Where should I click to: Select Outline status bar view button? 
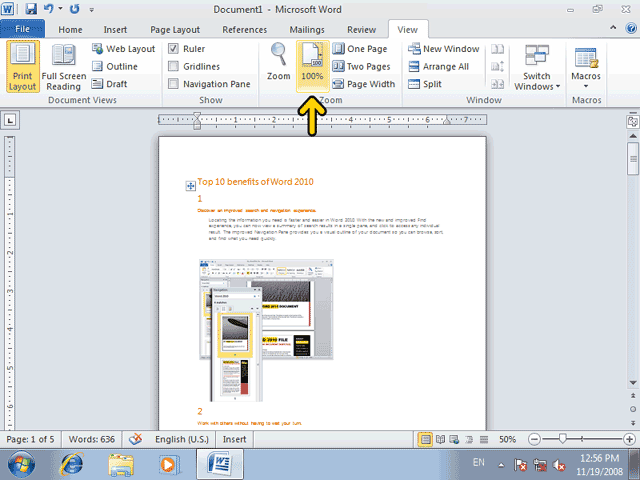pyautogui.click(x=469, y=439)
